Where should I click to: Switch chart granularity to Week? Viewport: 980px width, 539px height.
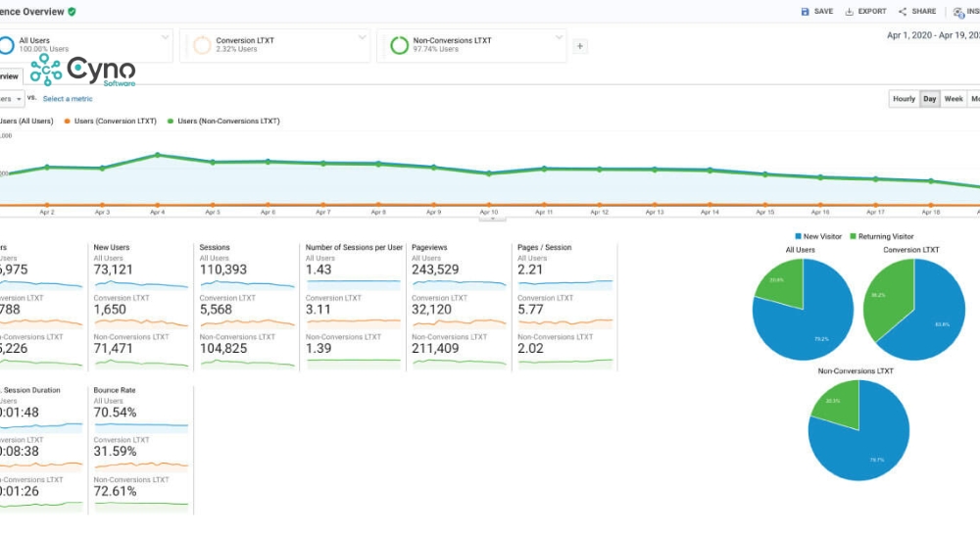953,99
